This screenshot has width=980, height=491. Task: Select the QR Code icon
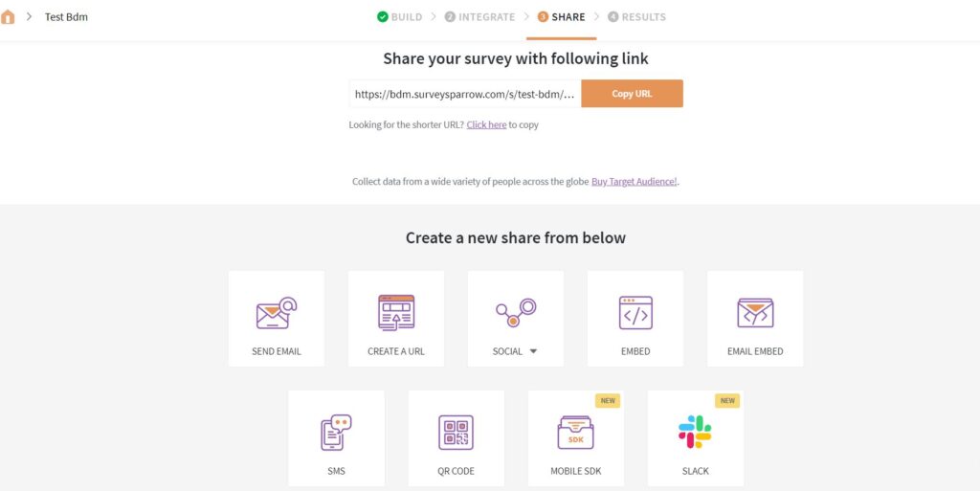click(456, 433)
